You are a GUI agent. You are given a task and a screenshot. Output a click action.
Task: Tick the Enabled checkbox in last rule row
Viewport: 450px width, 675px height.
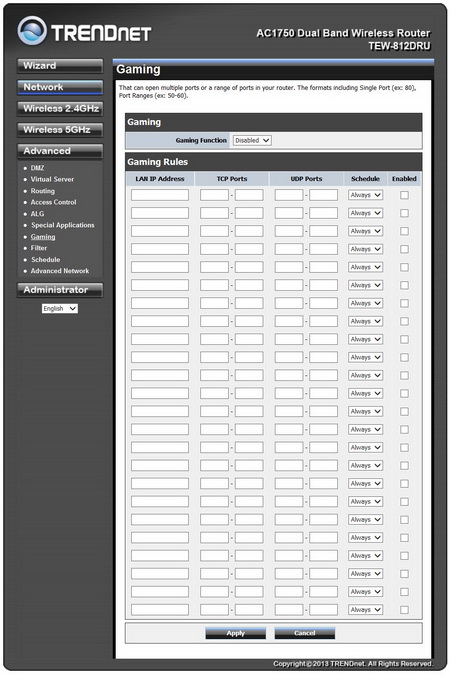[x=404, y=610]
